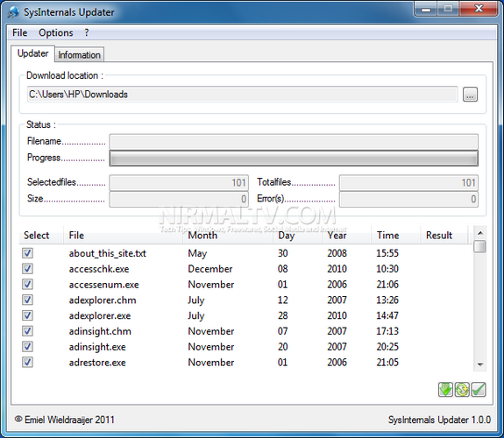Screen dimensions: 504x438
Task: Click the Totalfiles value field showing 101
Action: coord(408,182)
